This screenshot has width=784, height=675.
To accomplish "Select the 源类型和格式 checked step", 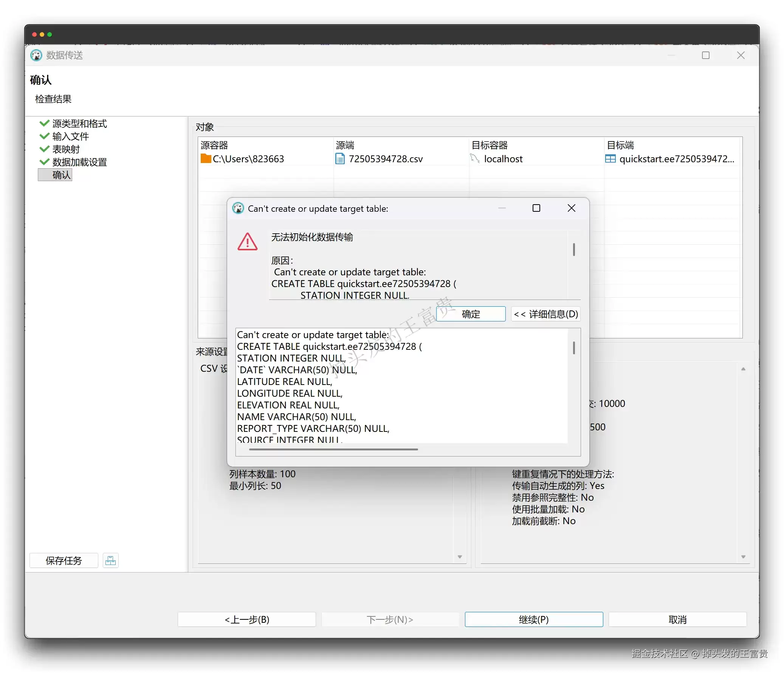I will 73,123.
